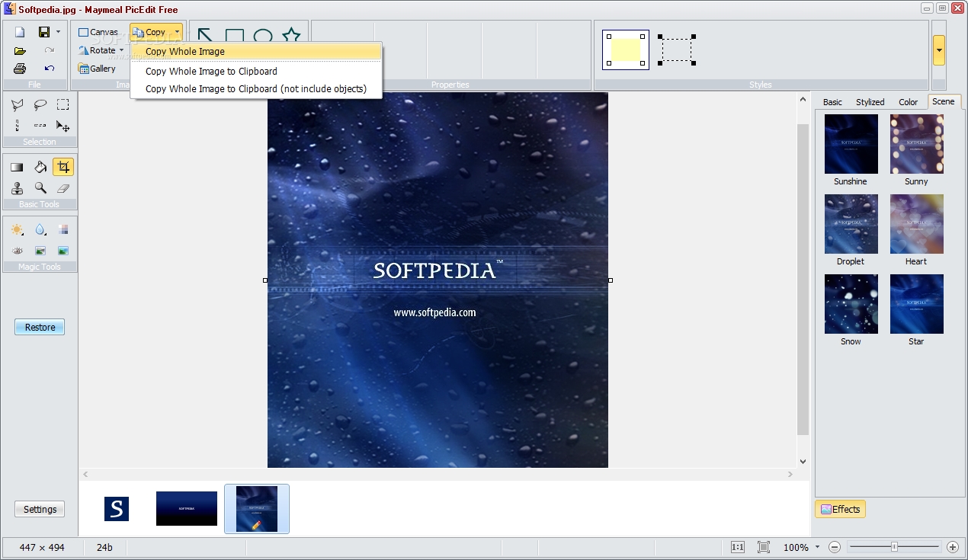
Task: Click the Restore button
Action: coord(40,328)
